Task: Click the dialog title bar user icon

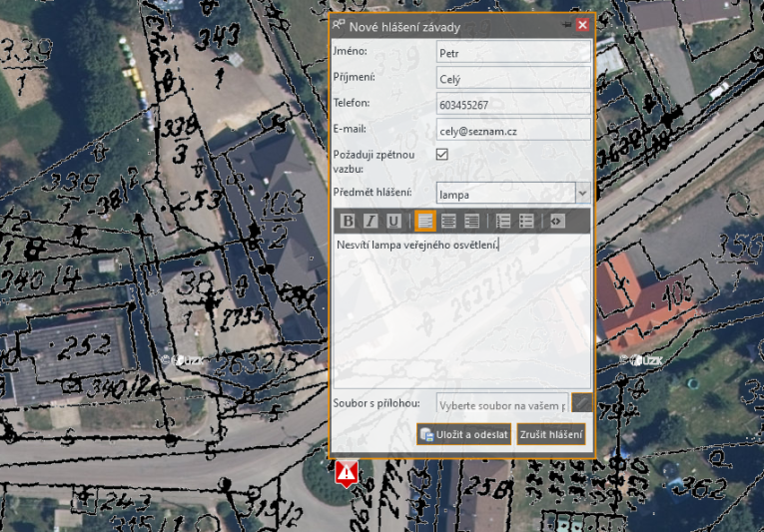Action: click(339, 25)
